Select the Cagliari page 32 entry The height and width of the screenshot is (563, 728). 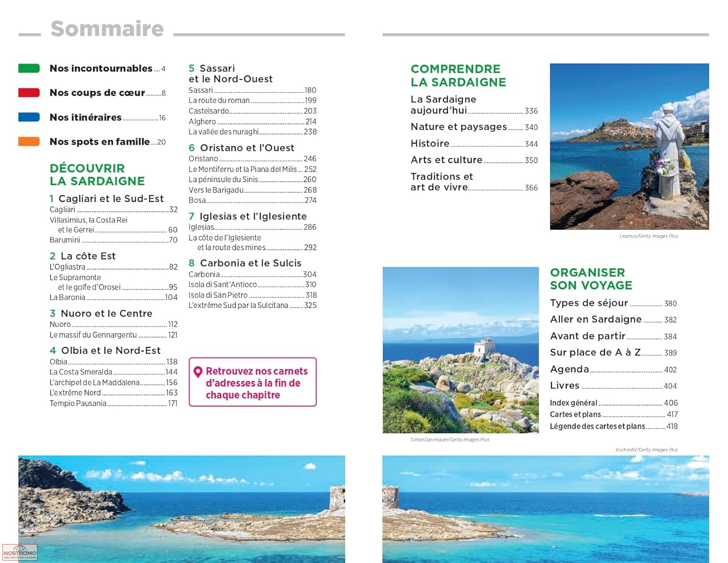click(x=114, y=209)
